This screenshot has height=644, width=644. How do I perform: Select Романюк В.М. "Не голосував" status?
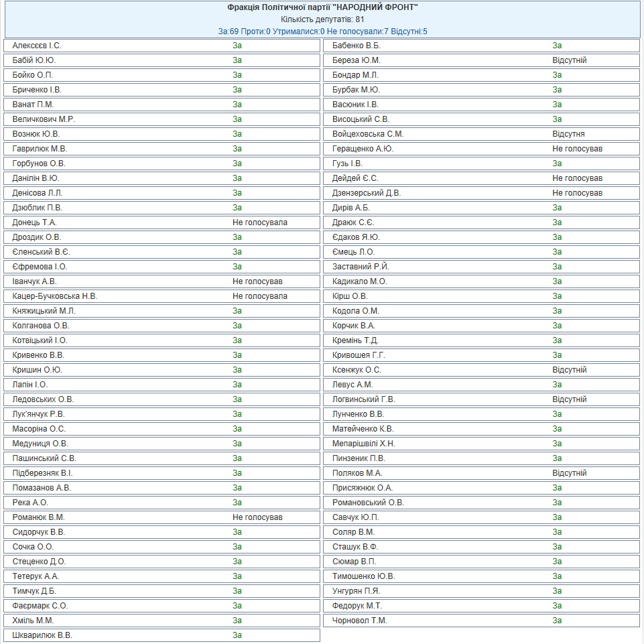pos(257,517)
